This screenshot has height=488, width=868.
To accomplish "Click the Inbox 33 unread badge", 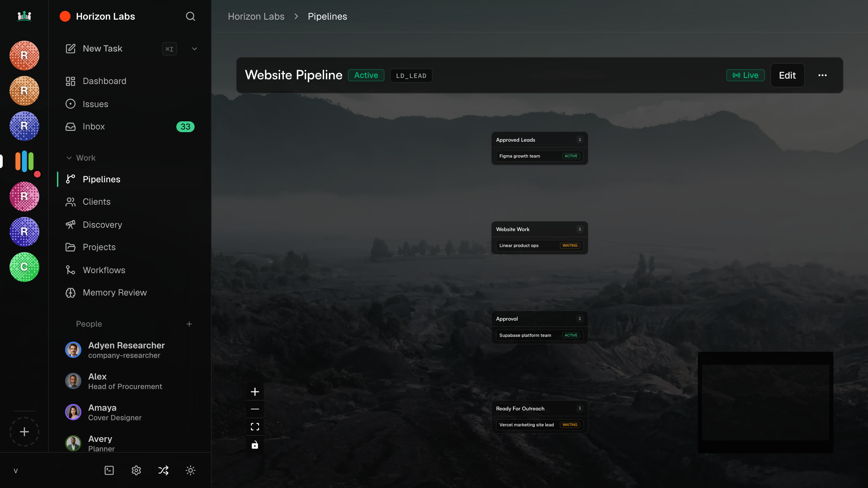I will pos(185,126).
